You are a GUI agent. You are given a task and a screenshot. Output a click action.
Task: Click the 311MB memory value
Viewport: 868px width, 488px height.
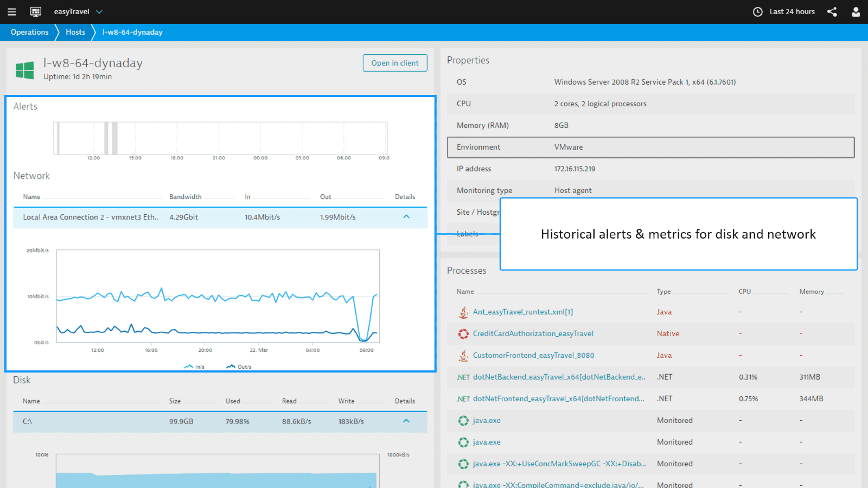(809, 377)
